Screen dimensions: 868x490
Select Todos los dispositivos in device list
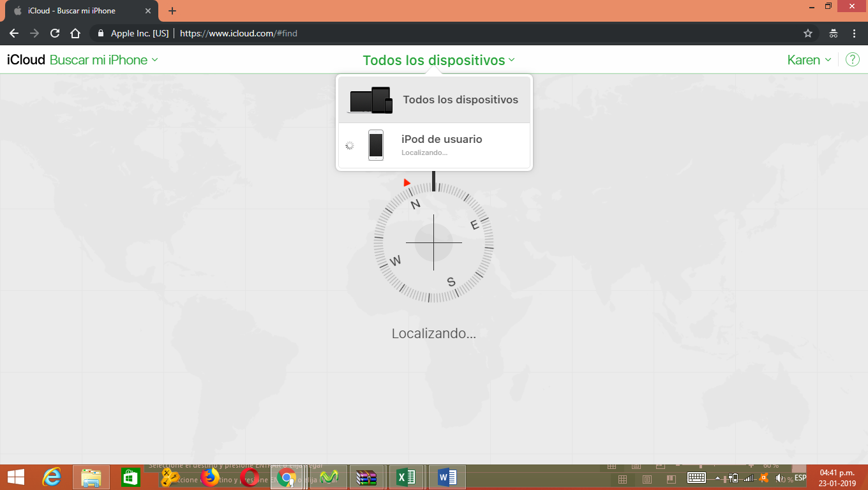434,100
